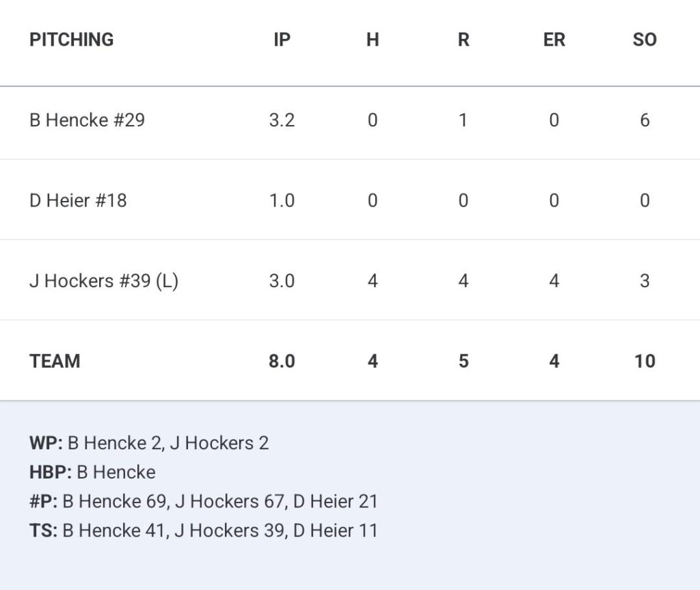Click the SO column header
The image size is (700, 590).
[x=645, y=40]
